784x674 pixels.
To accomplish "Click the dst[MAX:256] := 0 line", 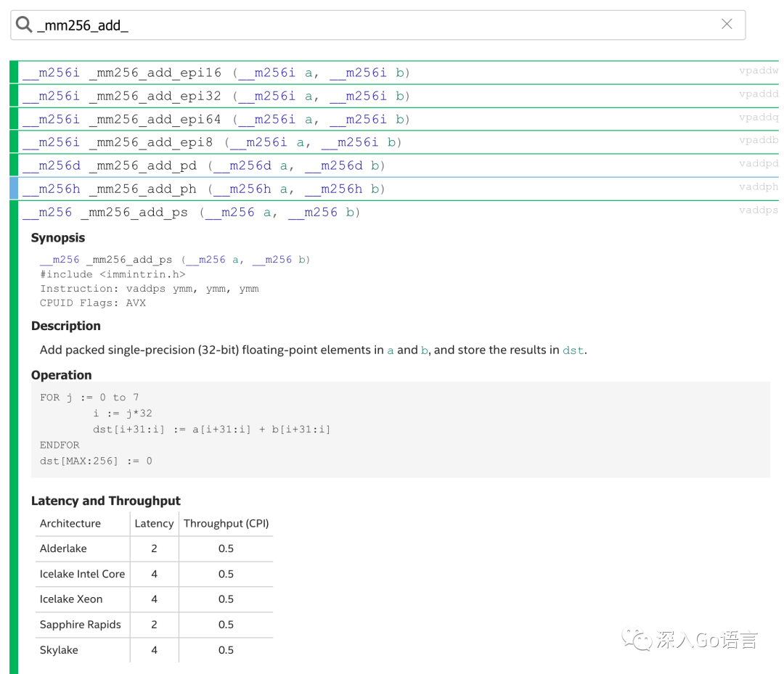I will point(96,461).
